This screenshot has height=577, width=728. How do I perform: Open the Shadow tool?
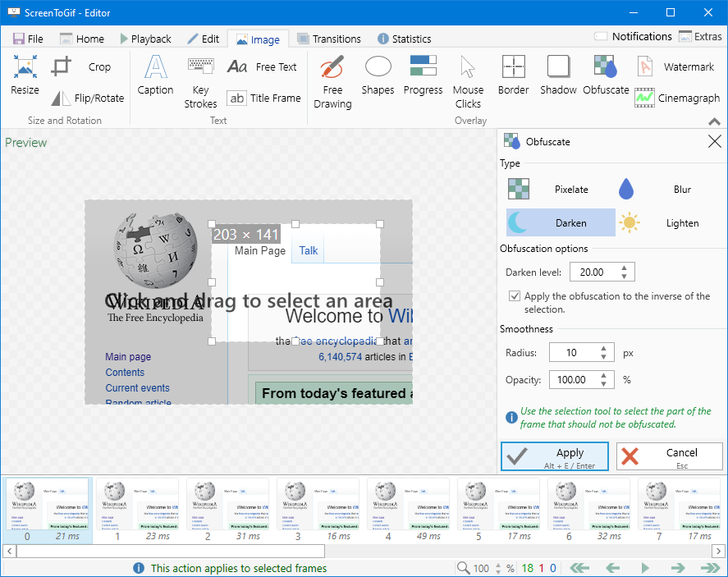click(x=558, y=76)
